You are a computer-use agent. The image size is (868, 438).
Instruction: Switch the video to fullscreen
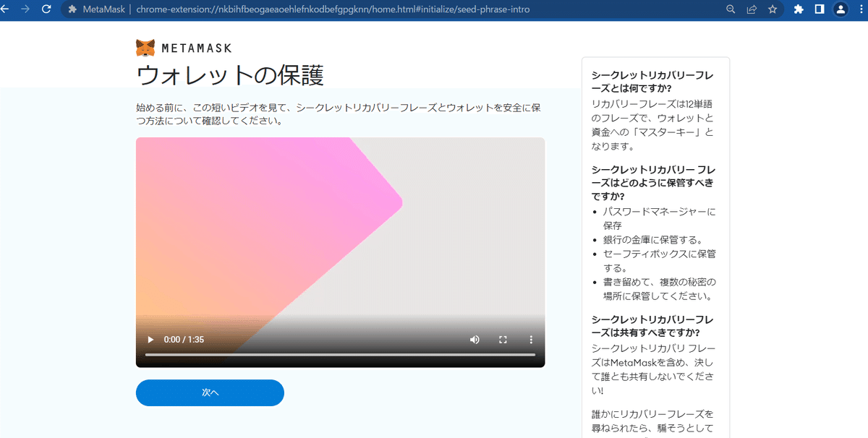(503, 340)
